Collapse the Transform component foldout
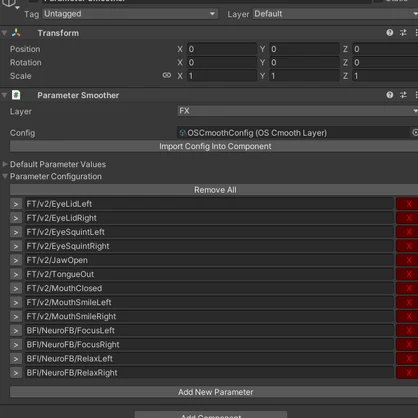The image size is (418, 418). point(4,33)
